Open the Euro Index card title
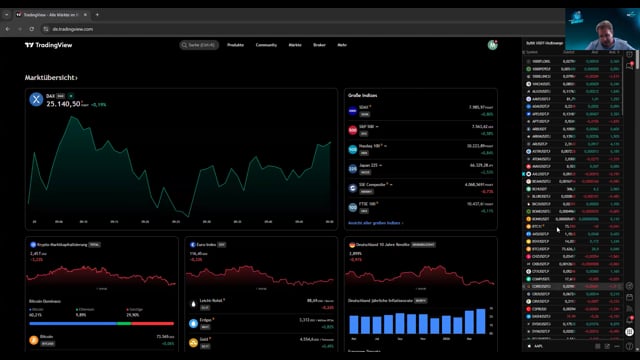This screenshot has height=360, width=640. (206, 244)
